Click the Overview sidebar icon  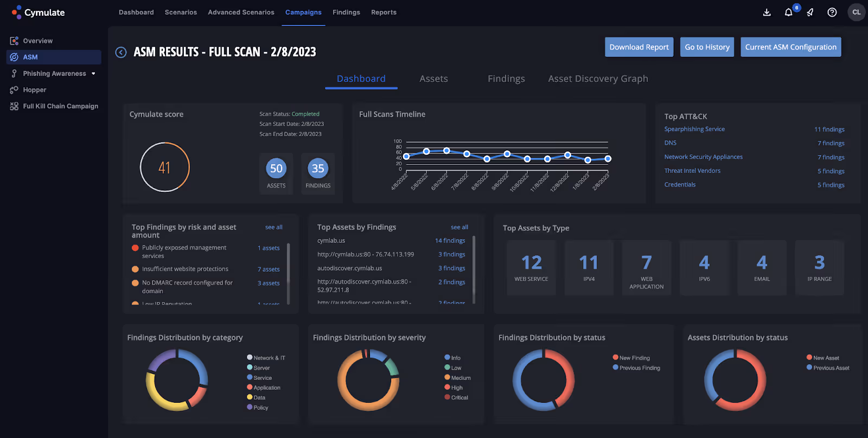tap(14, 41)
